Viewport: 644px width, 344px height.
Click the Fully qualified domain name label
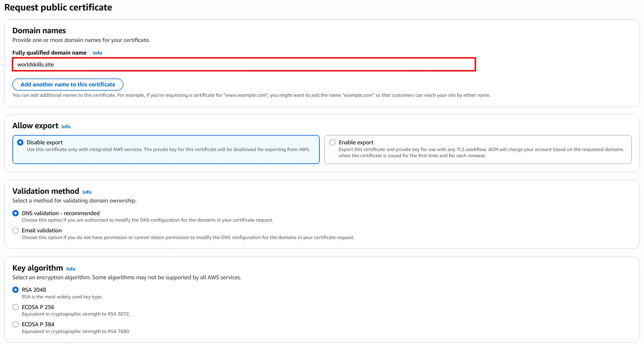coord(49,53)
